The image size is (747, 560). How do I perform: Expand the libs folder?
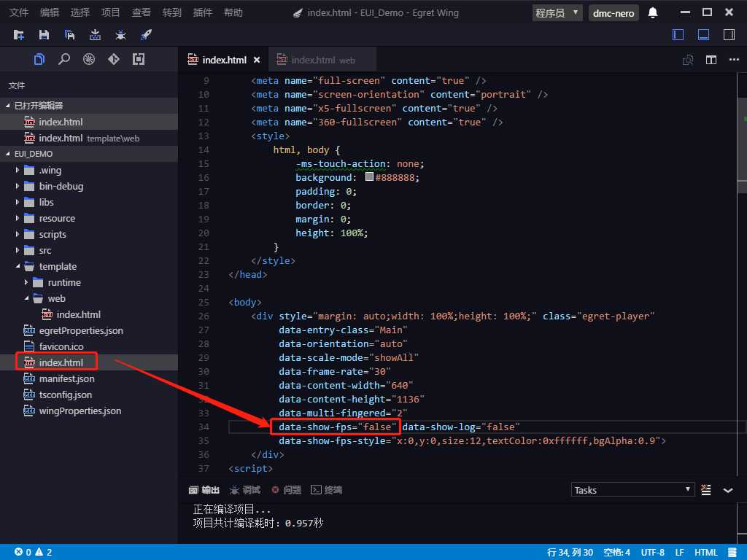click(x=18, y=202)
